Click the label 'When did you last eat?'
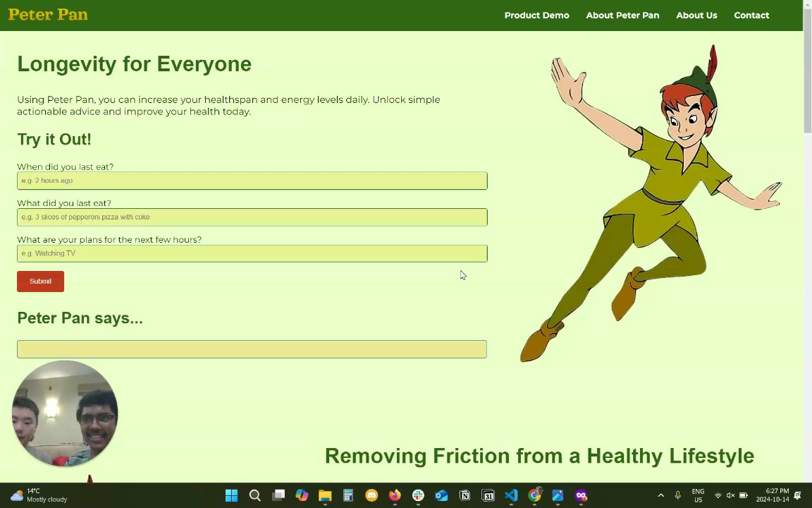This screenshot has width=812, height=508. tap(66, 167)
